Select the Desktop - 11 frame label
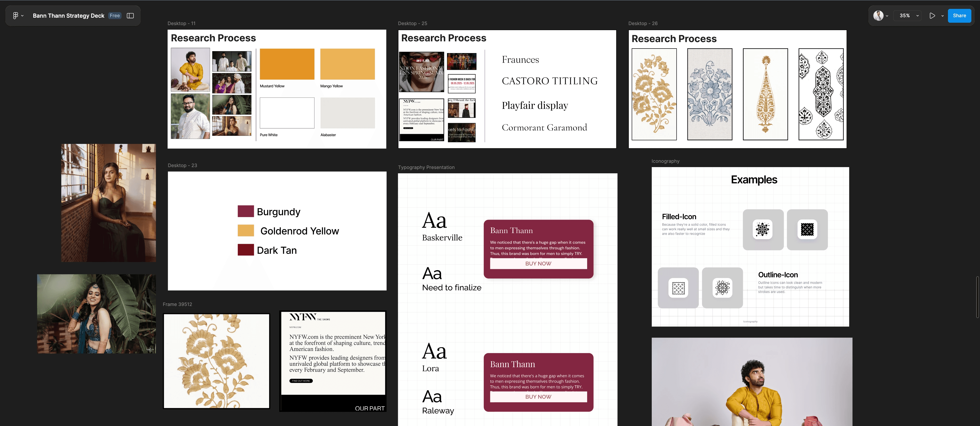Screen dimensions: 980x426 pos(181,24)
